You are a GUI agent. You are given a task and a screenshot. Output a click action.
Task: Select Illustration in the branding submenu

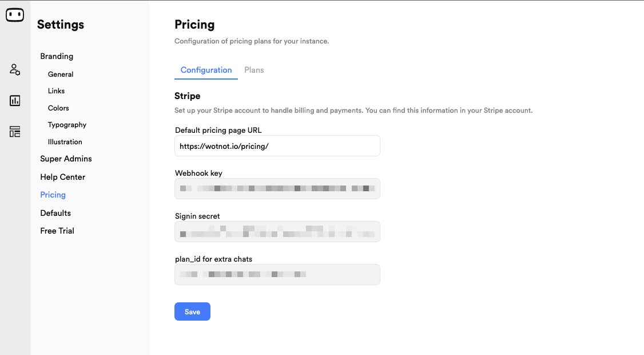[x=65, y=142]
